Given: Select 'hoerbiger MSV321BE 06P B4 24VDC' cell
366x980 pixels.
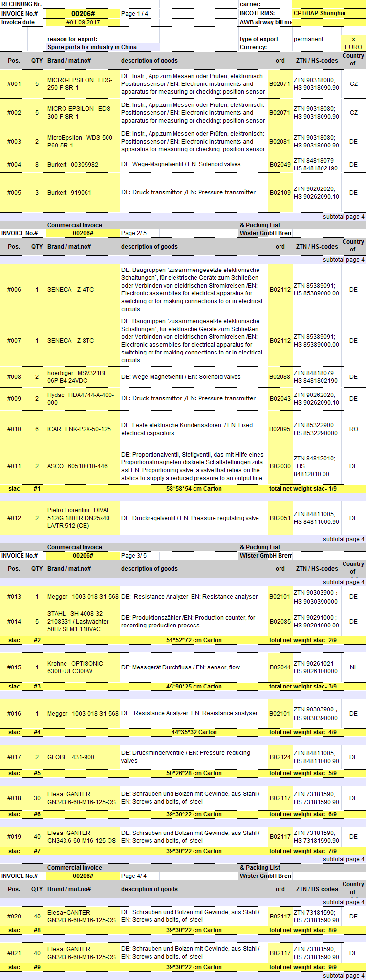Looking at the screenshot, I should pyautogui.click(x=83, y=377).
